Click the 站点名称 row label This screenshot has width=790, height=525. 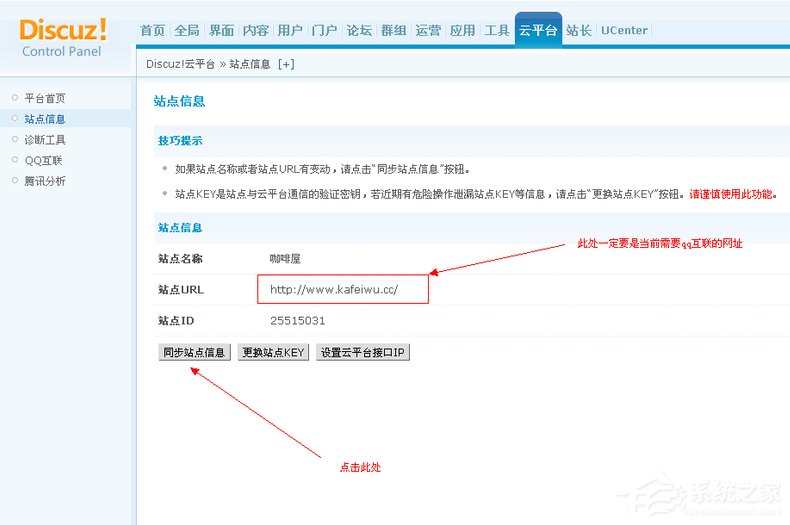coord(180,258)
